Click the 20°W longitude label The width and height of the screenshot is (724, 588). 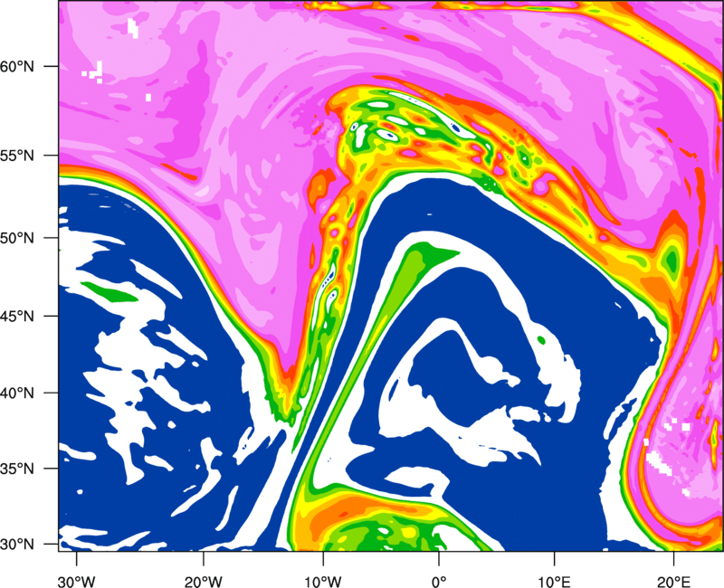(x=203, y=581)
